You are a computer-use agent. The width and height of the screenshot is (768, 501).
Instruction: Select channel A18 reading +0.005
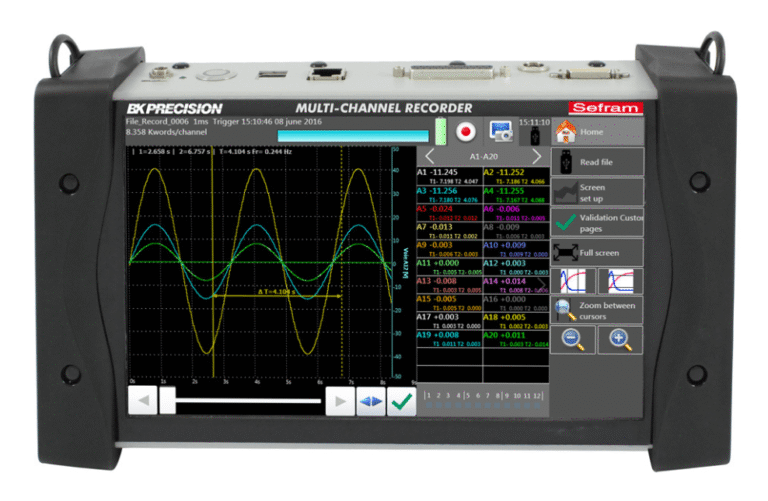[516, 321]
